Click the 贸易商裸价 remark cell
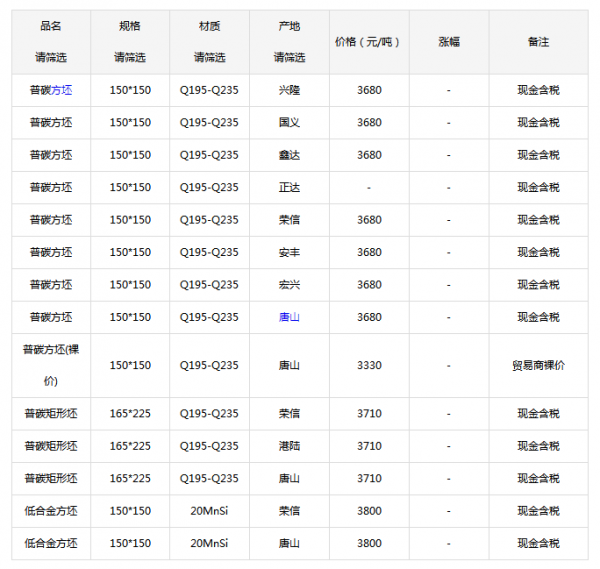 click(x=538, y=365)
